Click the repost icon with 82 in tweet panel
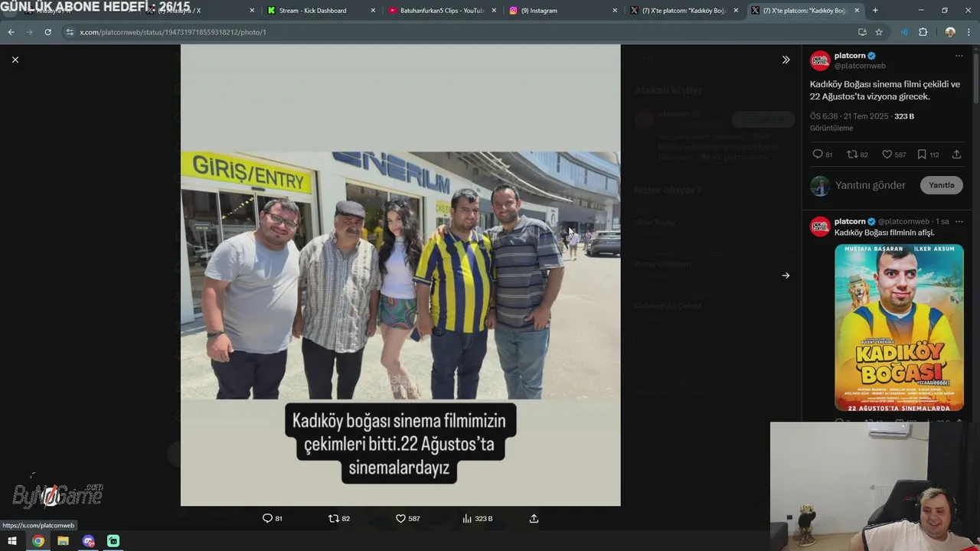980x551 pixels. (852, 155)
